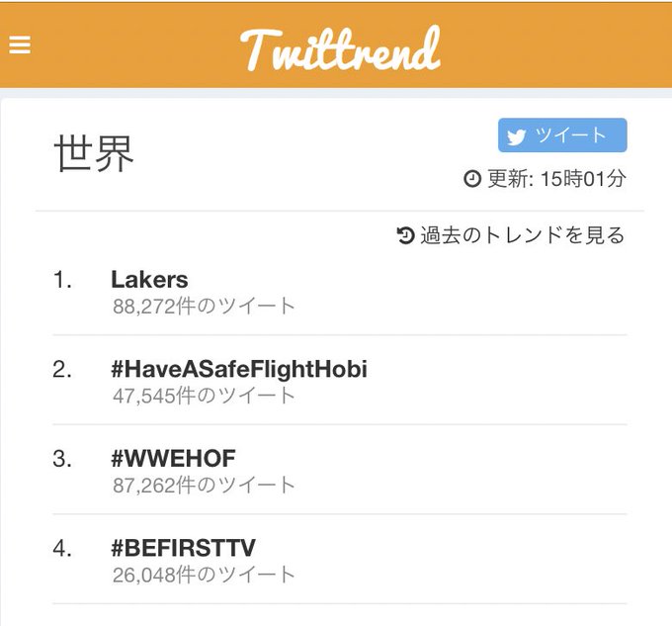This screenshot has height=626, width=672.
Task: Open the Lakers trend
Action: pos(149,280)
